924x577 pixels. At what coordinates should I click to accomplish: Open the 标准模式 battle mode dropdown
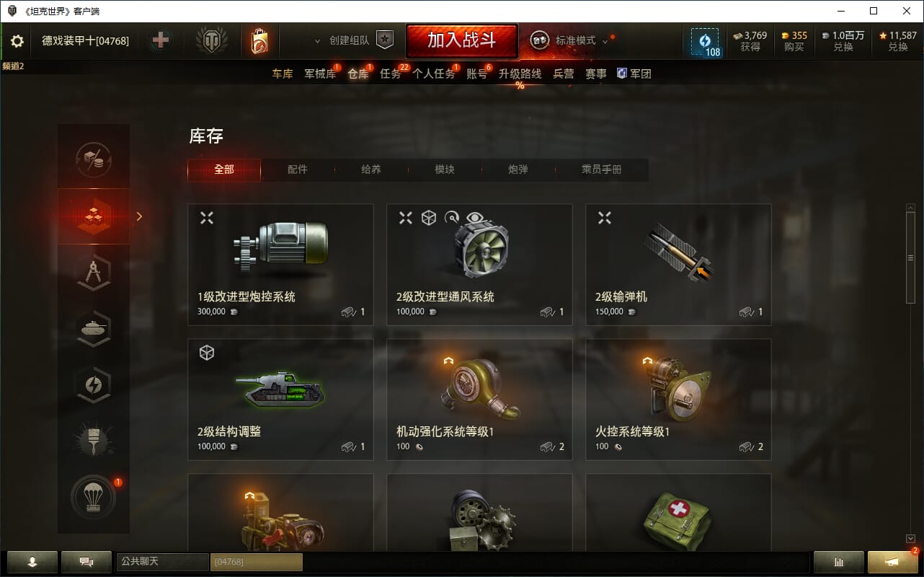pyautogui.click(x=569, y=40)
